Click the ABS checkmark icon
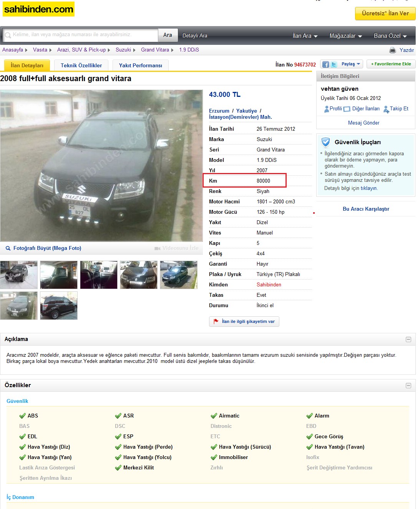This screenshot has height=509, width=420. (23, 416)
